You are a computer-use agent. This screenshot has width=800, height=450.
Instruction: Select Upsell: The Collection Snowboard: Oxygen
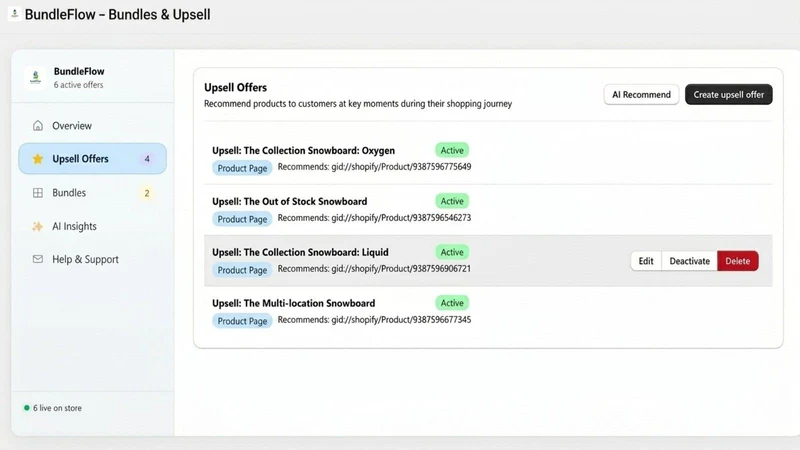(304, 151)
